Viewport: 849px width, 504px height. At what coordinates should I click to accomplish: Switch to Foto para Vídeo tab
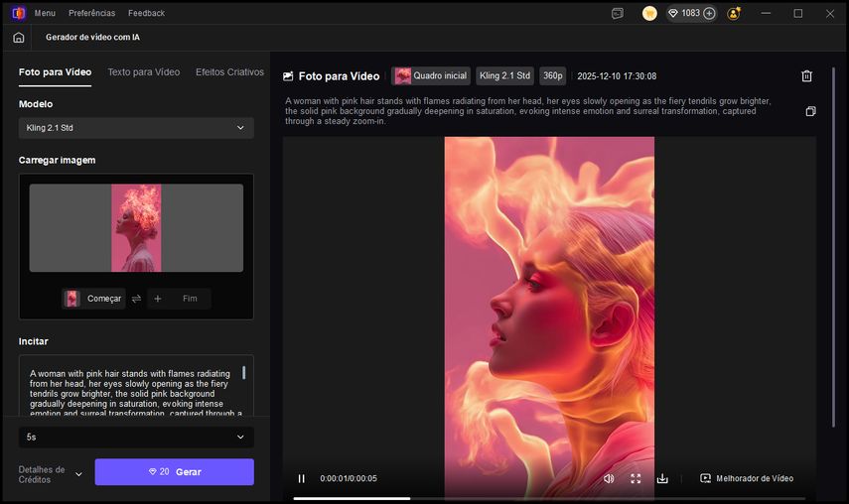[x=55, y=71]
